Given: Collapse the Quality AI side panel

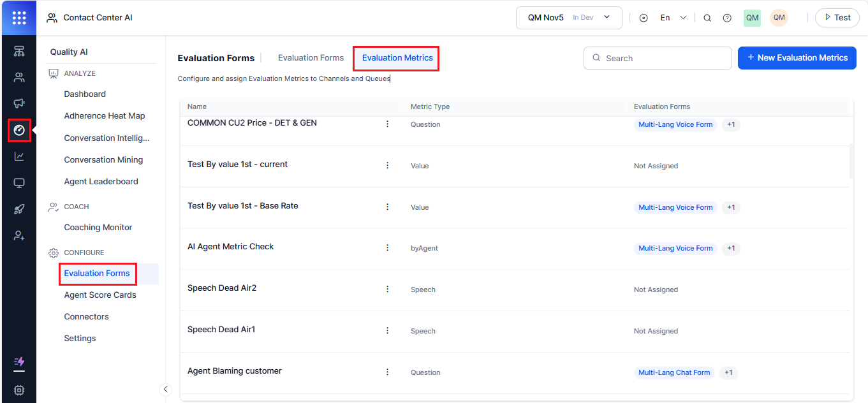Looking at the screenshot, I should tap(165, 389).
